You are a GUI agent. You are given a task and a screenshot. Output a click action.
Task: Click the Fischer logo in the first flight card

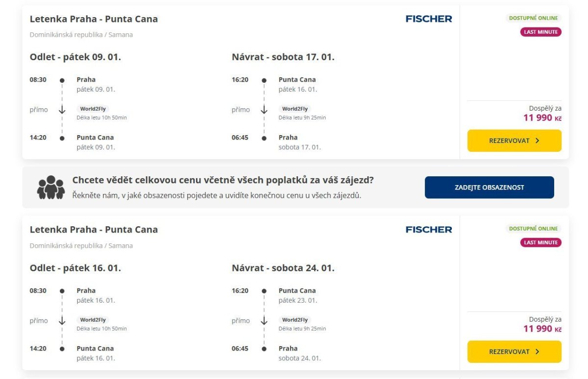(429, 19)
